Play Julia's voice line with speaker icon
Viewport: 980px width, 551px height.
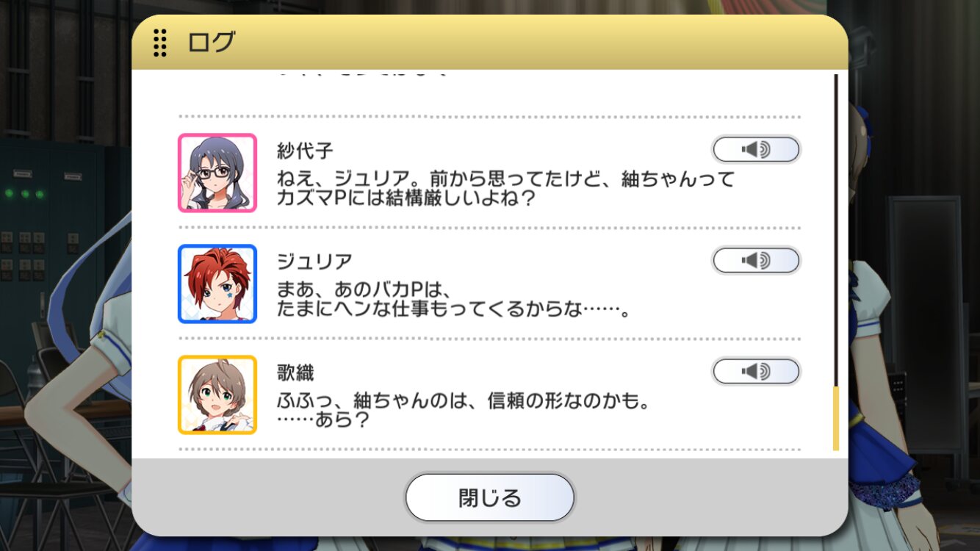click(x=756, y=260)
